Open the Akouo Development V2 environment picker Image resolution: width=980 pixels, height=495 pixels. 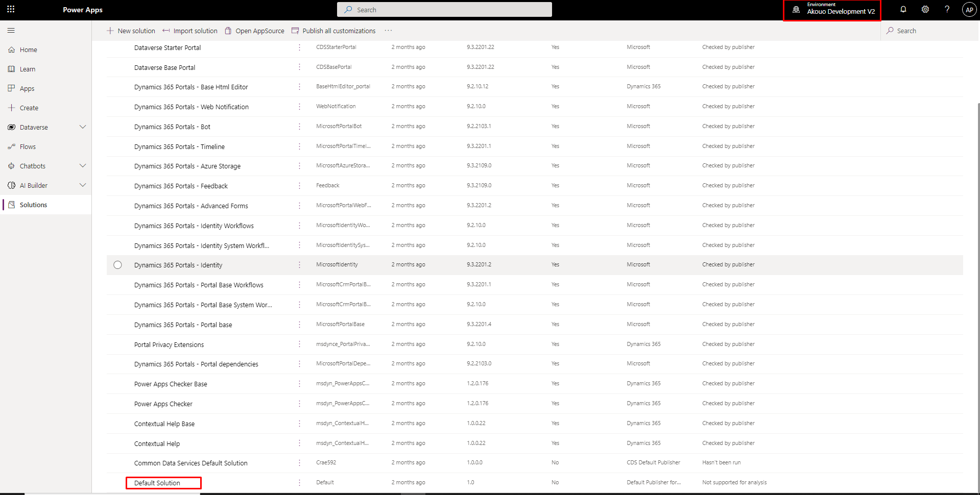pos(831,9)
